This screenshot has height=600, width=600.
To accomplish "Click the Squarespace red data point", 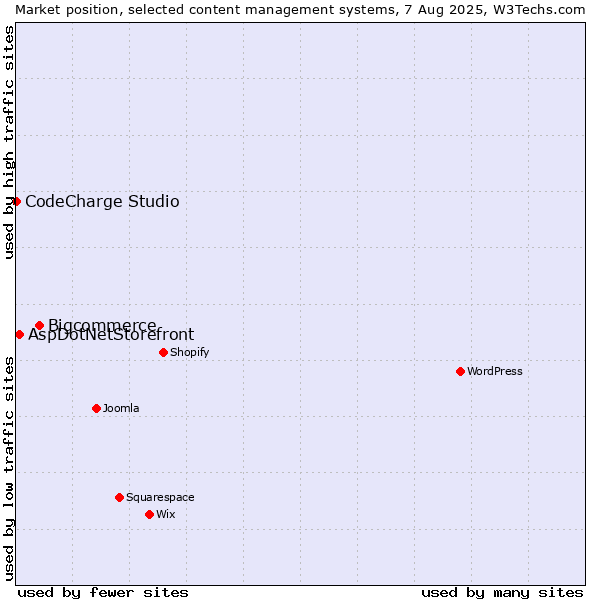I will [119, 497].
